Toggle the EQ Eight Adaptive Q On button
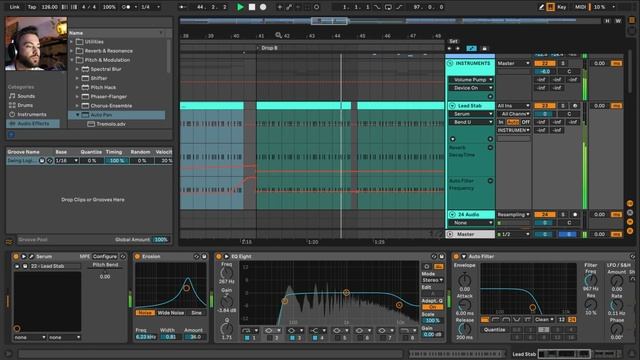Viewport: 640px width, 360px height. click(x=433, y=307)
